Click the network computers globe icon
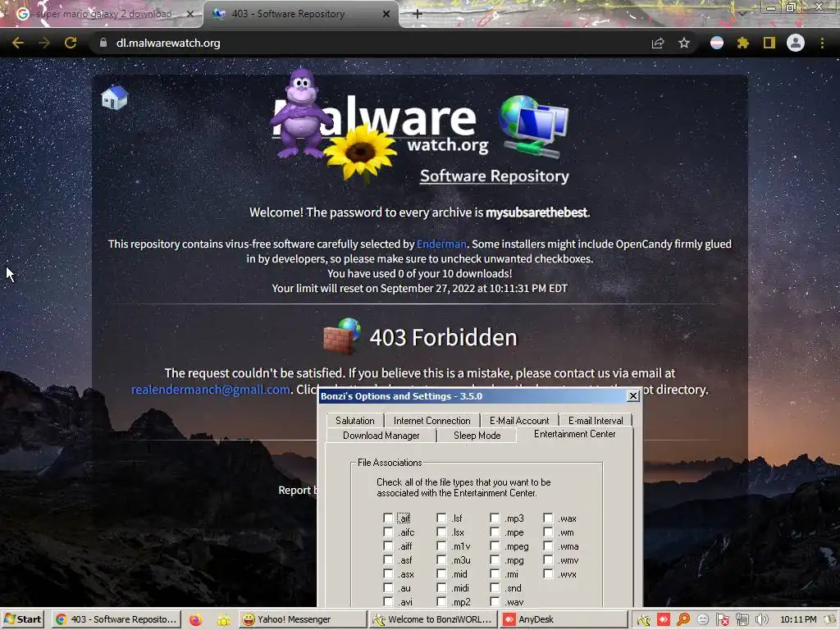This screenshot has height=630, width=840. (533, 127)
